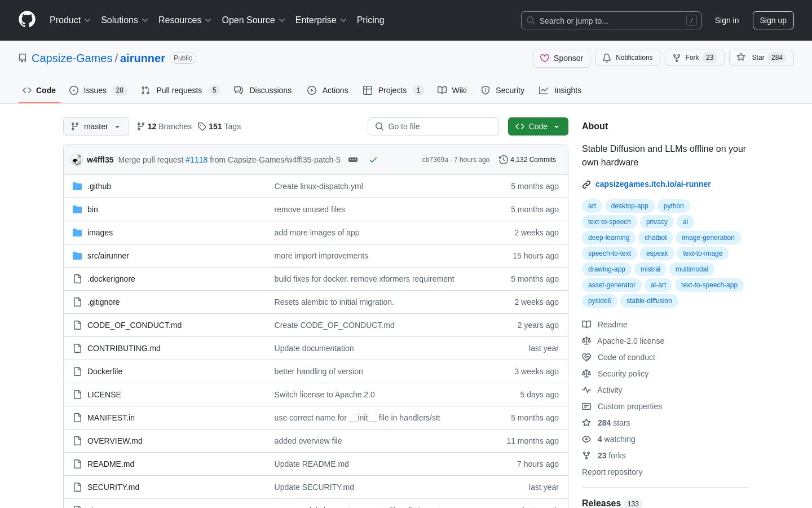Viewport: 812px width, 508px height.
Task: Click the .dockerignore file icon
Action: click(77, 279)
